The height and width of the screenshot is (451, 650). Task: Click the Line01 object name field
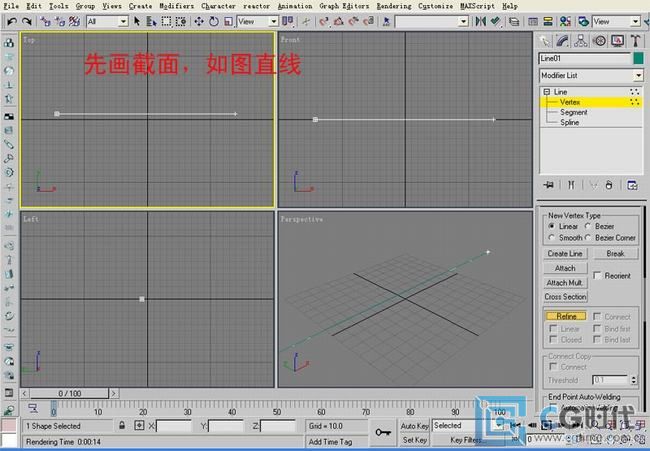pyautogui.click(x=585, y=58)
